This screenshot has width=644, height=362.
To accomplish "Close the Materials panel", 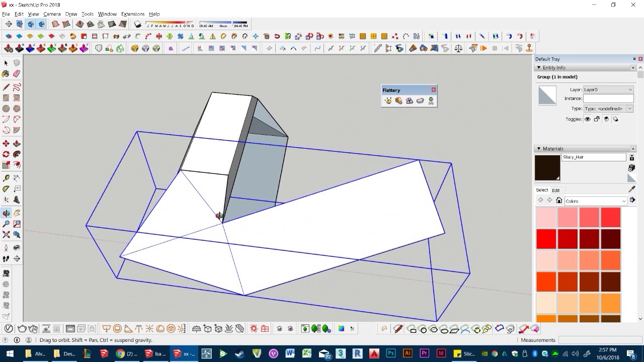I will point(633,149).
